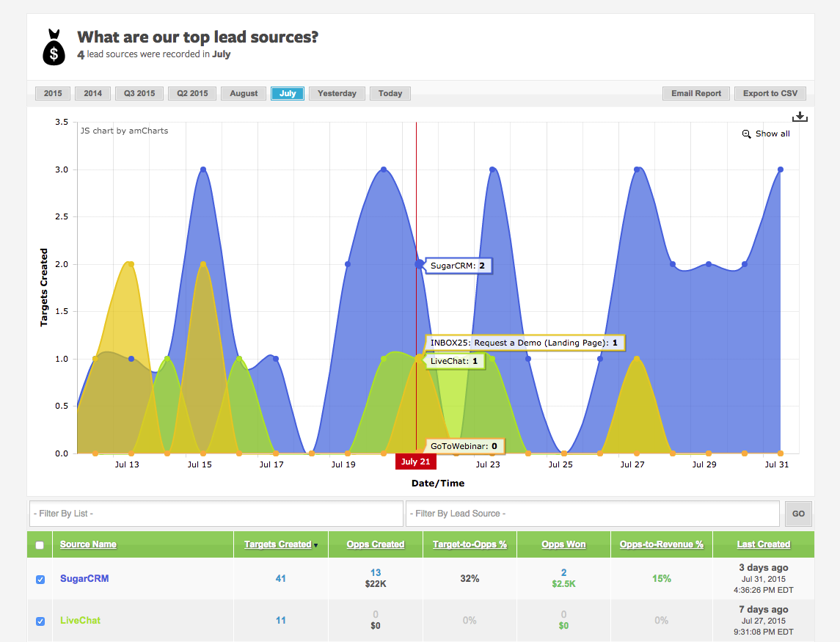Image resolution: width=840 pixels, height=642 pixels.
Task: Select the 2014 date range tab
Action: tap(92, 93)
